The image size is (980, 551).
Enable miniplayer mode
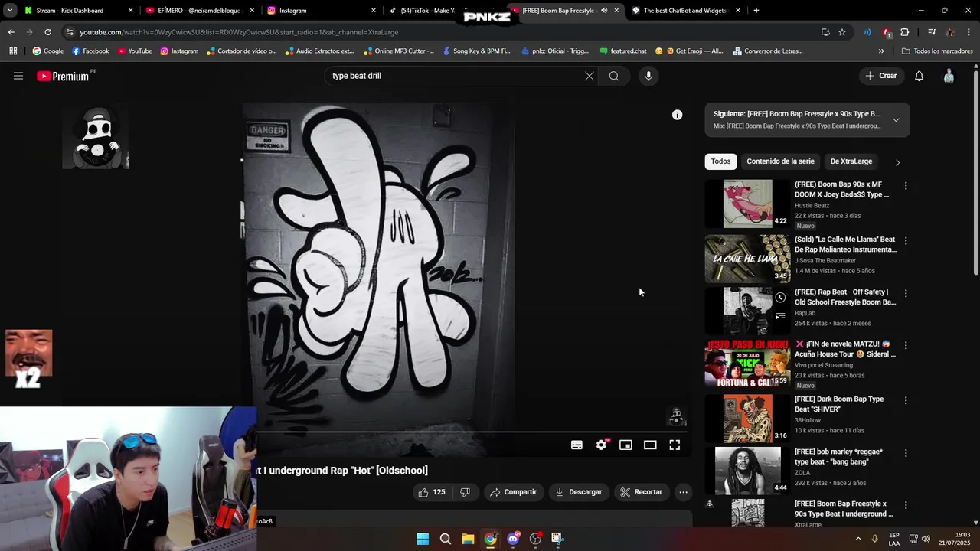point(626,445)
